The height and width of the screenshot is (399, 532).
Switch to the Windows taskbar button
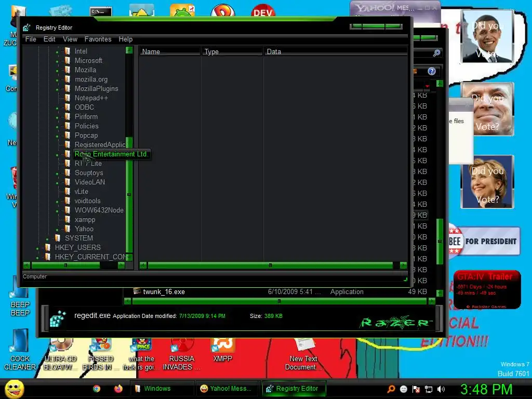tap(162, 389)
